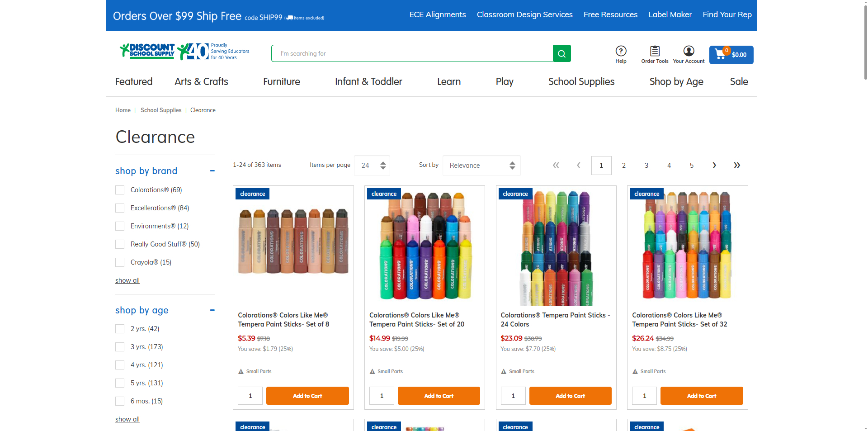This screenshot has height=431, width=868.
Task: Click the Discount School Supply logo
Action: pyautogui.click(x=147, y=52)
